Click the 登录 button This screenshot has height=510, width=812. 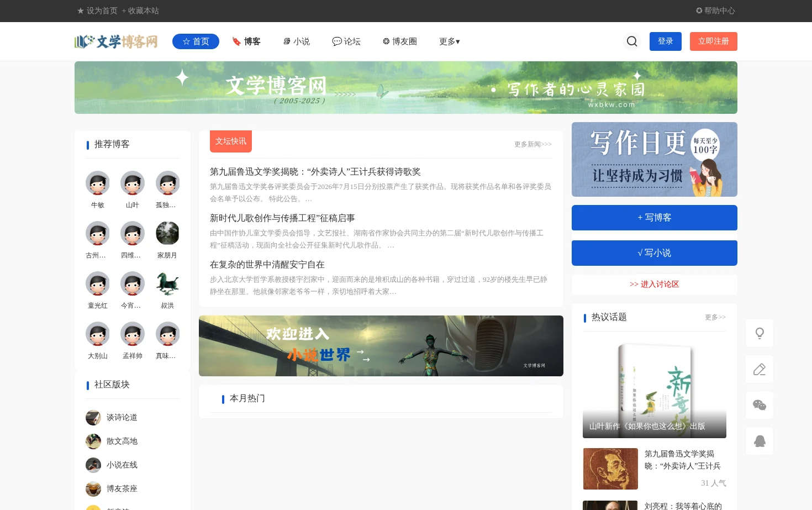click(666, 41)
